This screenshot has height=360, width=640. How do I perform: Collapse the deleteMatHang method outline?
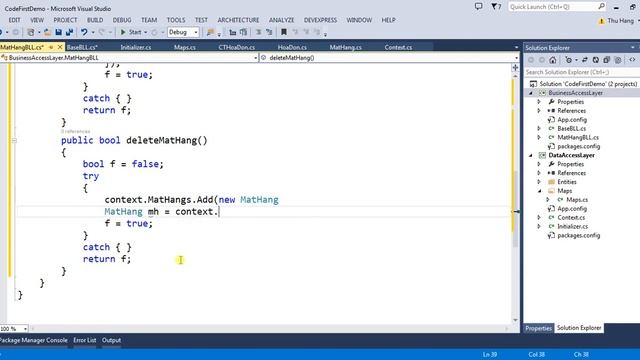point(14,140)
